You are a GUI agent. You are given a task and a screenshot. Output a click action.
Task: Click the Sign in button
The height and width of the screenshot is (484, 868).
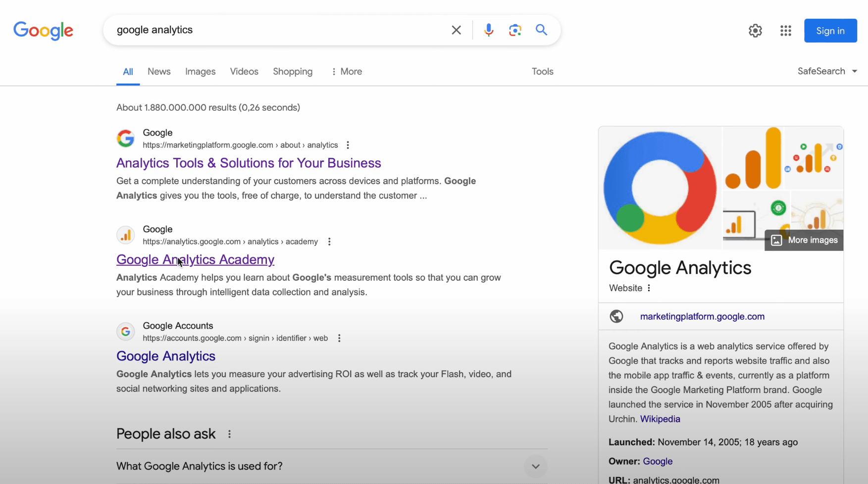coord(830,30)
